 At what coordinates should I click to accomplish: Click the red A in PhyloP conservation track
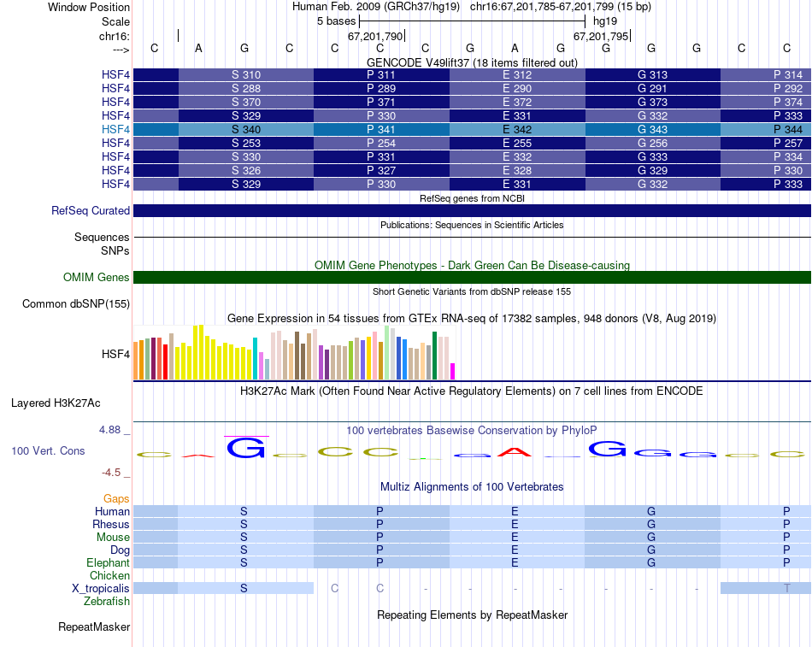515,452
